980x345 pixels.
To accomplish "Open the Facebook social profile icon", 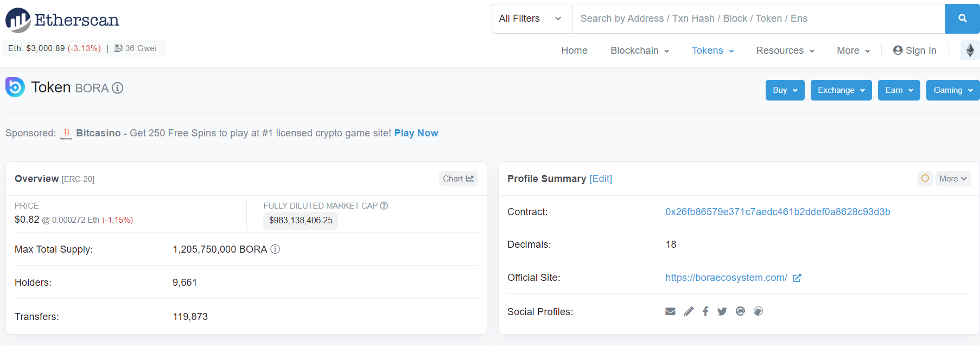I will tap(705, 311).
